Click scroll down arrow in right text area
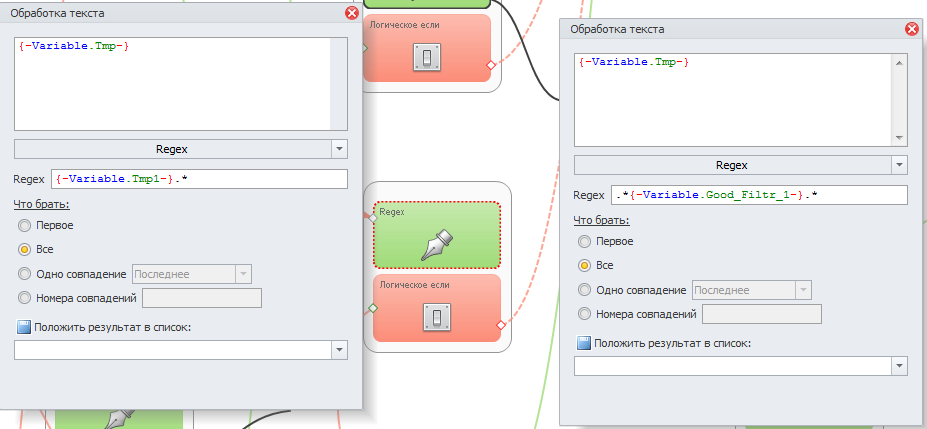The image size is (927, 429). tap(899, 137)
